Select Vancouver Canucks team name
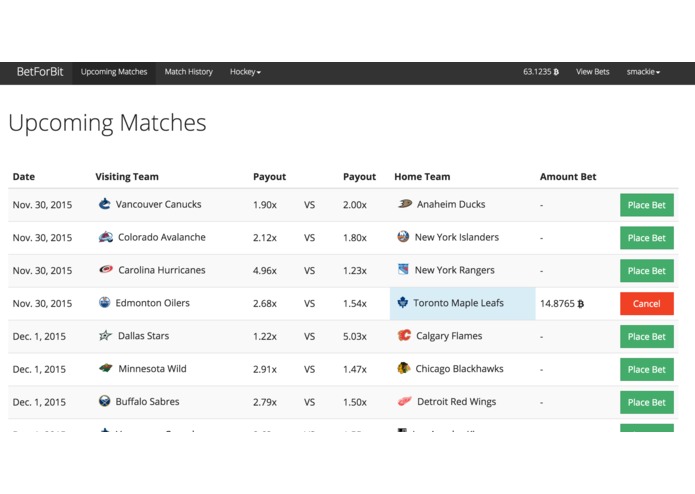This screenshot has width=695, height=494. pos(158,204)
